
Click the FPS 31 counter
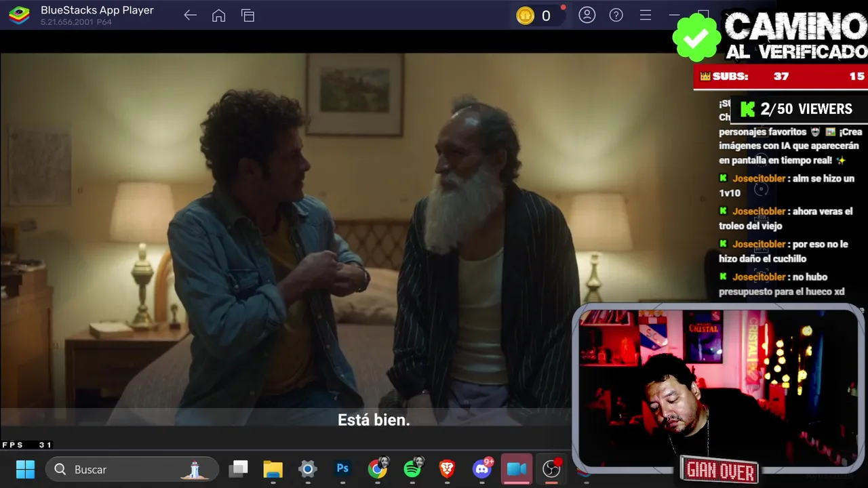click(27, 445)
